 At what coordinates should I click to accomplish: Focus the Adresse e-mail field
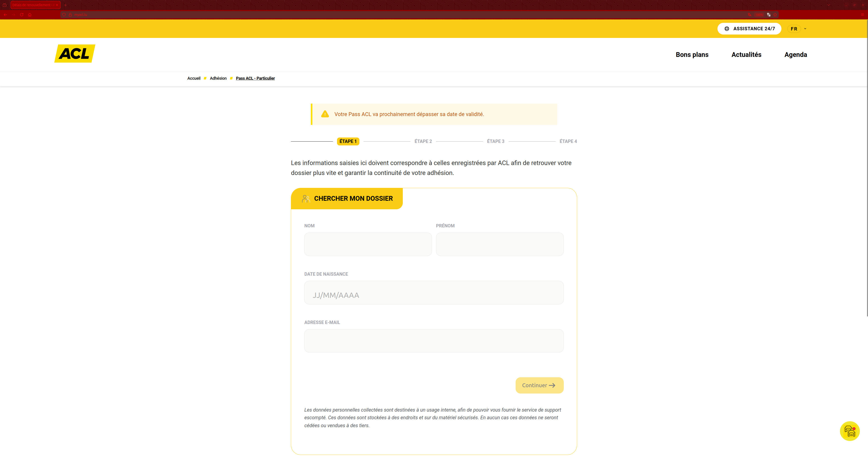coord(434,341)
